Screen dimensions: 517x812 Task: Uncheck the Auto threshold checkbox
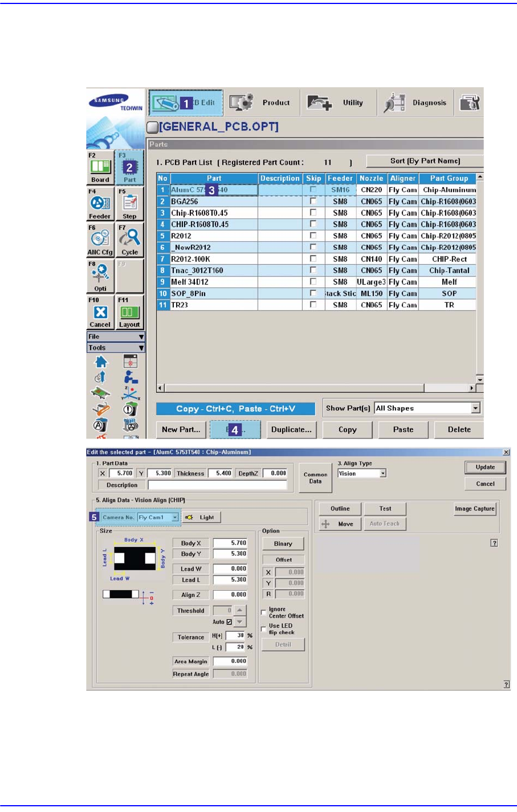229,622
